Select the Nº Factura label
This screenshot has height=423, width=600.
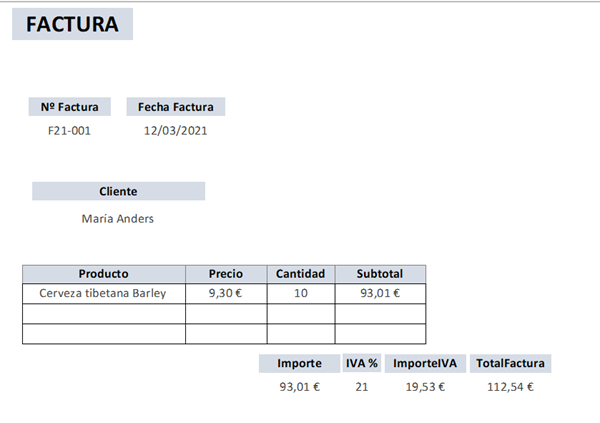(70, 107)
